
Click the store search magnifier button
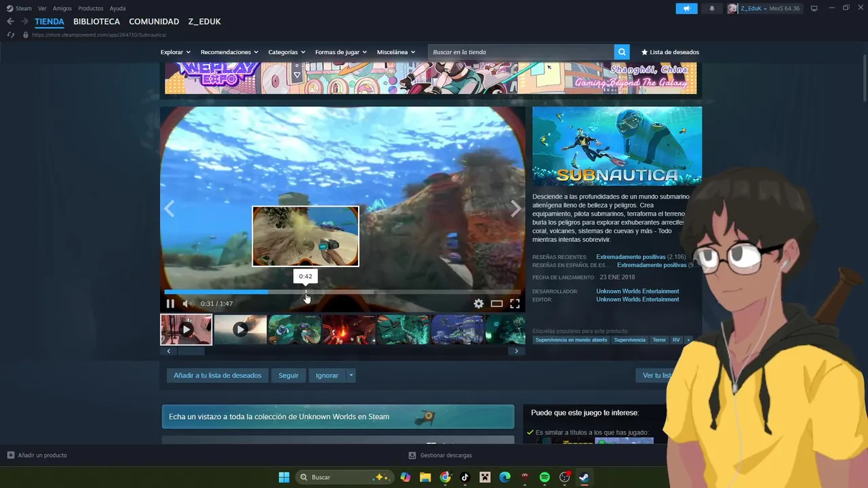[x=622, y=52]
